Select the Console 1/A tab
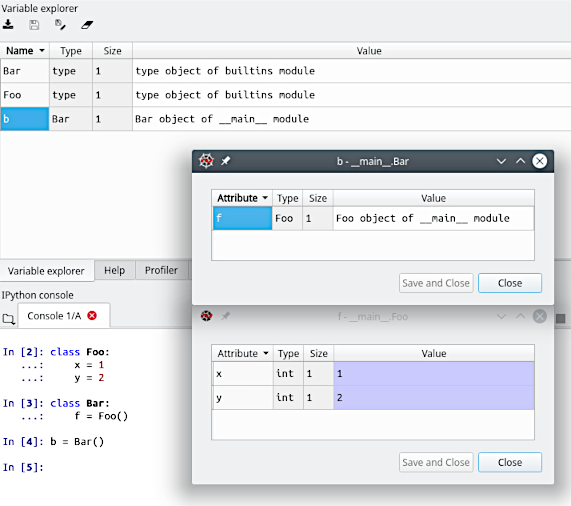 click(x=64, y=316)
